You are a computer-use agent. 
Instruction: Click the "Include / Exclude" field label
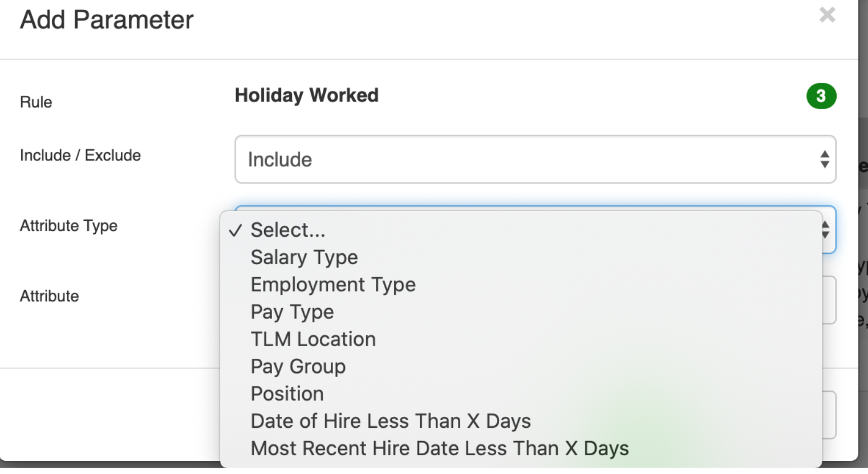(80, 155)
